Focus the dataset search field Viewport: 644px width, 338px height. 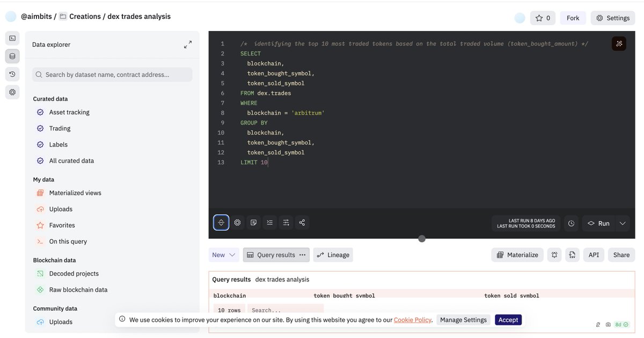pyautogui.click(x=112, y=75)
